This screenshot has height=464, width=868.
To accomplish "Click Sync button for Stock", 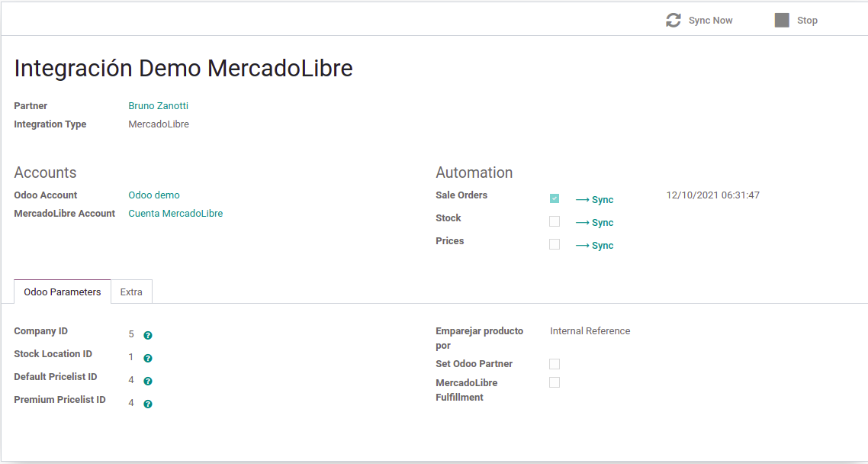I will coord(594,223).
